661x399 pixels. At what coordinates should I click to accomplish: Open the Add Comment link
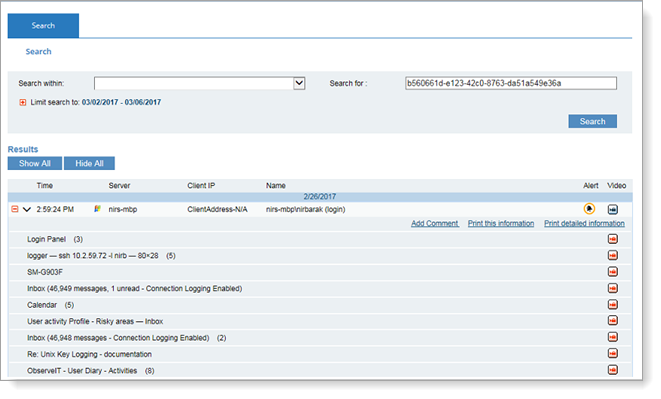tap(435, 224)
